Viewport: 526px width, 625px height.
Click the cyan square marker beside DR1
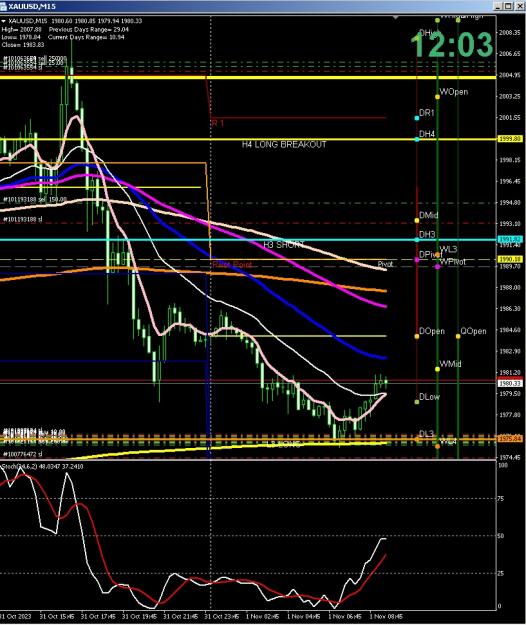pyautogui.click(x=417, y=118)
